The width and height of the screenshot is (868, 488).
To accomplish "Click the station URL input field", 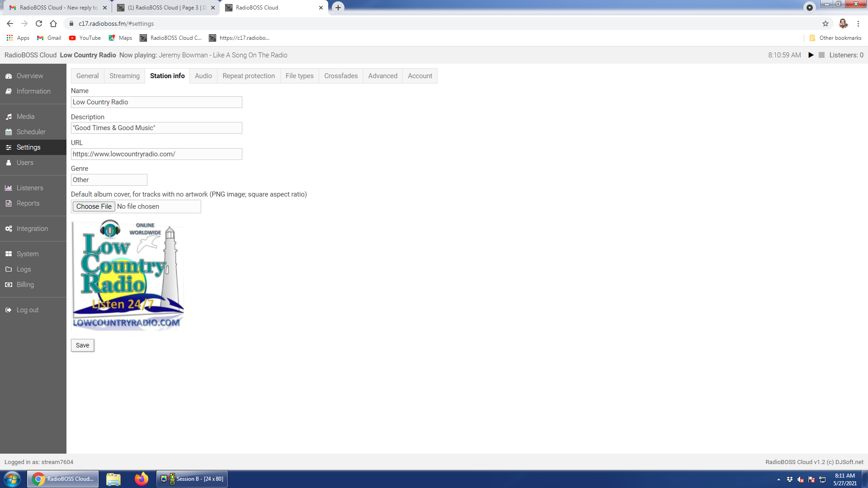I will click(x=156, y=154).
